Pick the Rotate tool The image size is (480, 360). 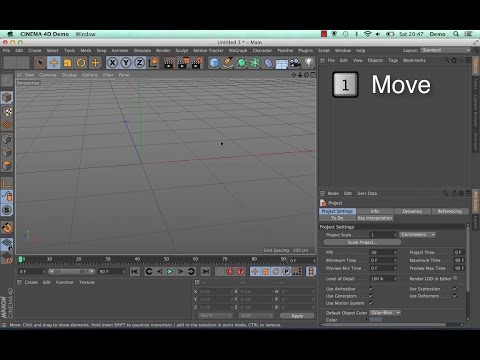[x=81, y=63]
